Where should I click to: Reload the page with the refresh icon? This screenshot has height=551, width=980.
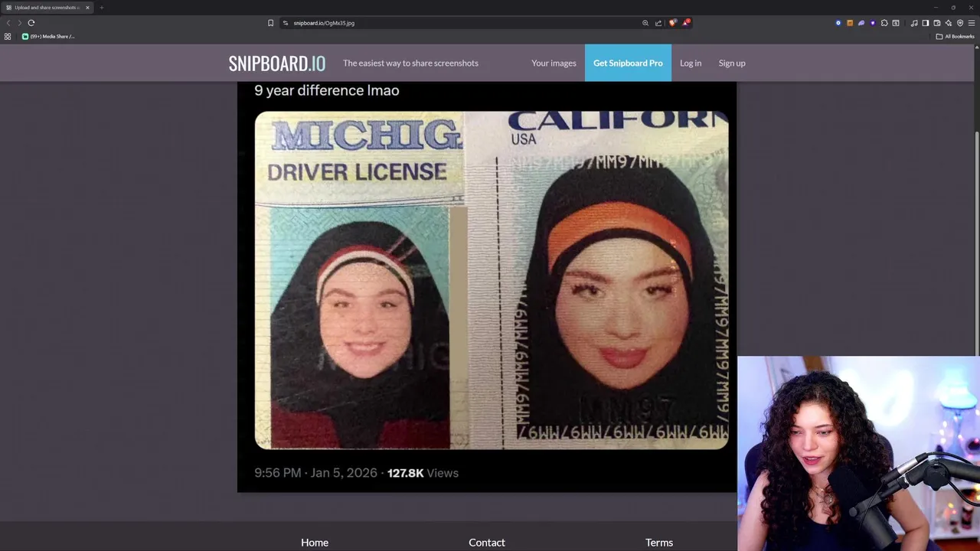[31, 23]
